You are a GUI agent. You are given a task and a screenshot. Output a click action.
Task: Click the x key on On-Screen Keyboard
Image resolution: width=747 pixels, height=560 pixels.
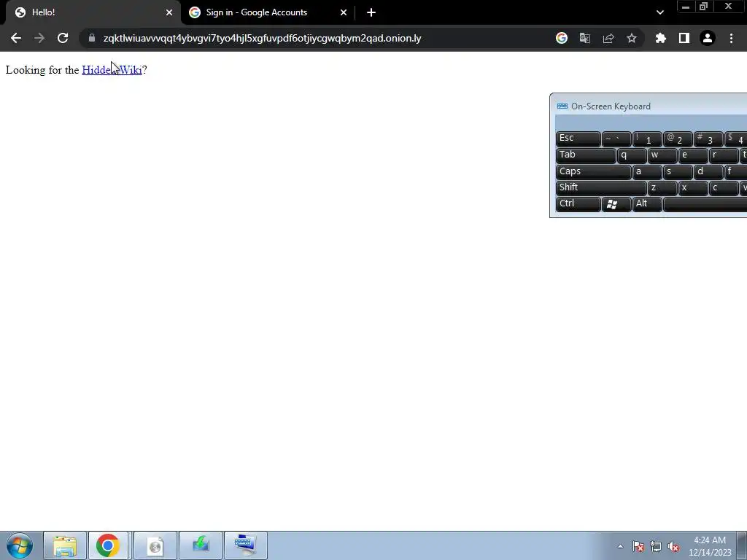[692, 188]
